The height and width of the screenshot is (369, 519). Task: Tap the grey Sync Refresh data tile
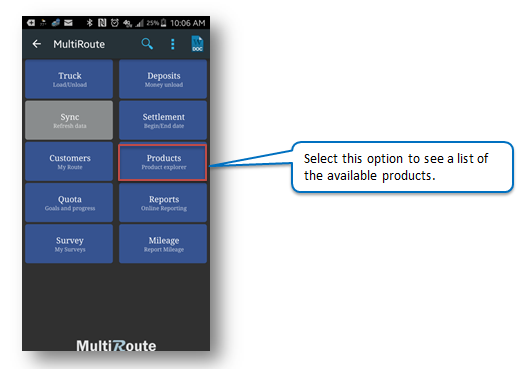(69, 120)
